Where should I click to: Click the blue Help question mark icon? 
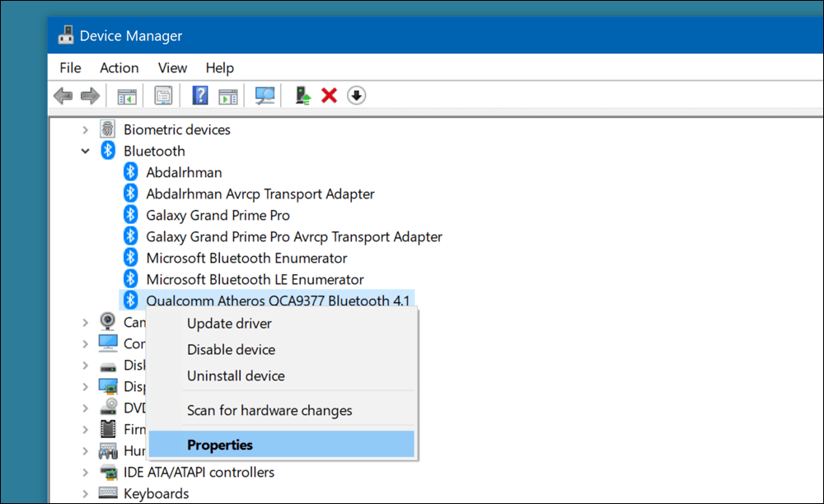coord(200,96)
